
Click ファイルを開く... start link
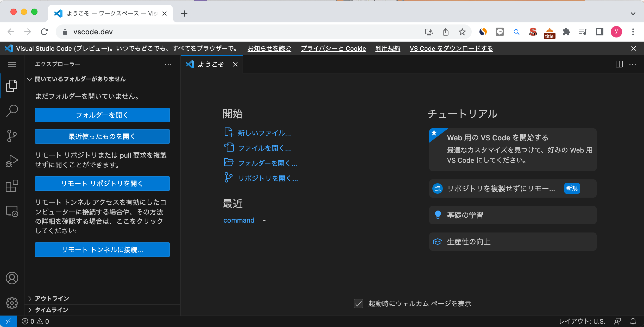coord(257,148)
